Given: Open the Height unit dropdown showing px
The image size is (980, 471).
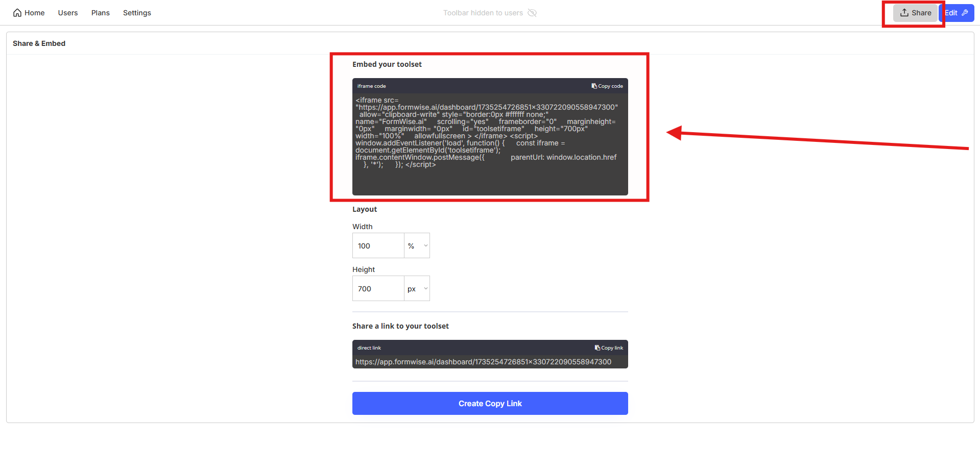Looking at the screenshot, I should (417, 289).
